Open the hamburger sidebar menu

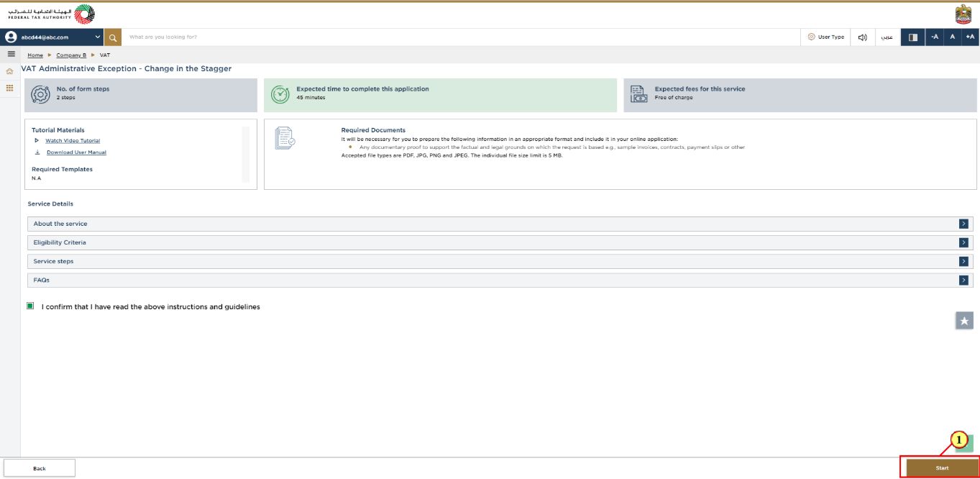click(x=11, y=54)
